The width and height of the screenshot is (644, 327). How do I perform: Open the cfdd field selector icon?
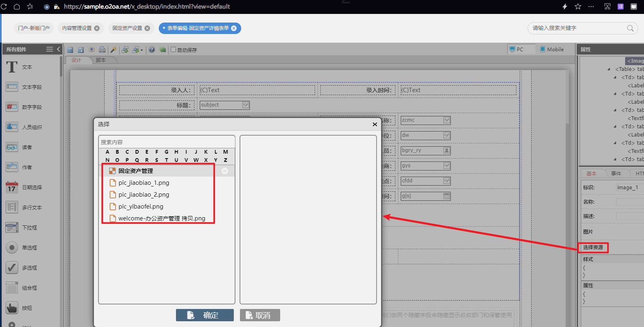click(447, 181)
